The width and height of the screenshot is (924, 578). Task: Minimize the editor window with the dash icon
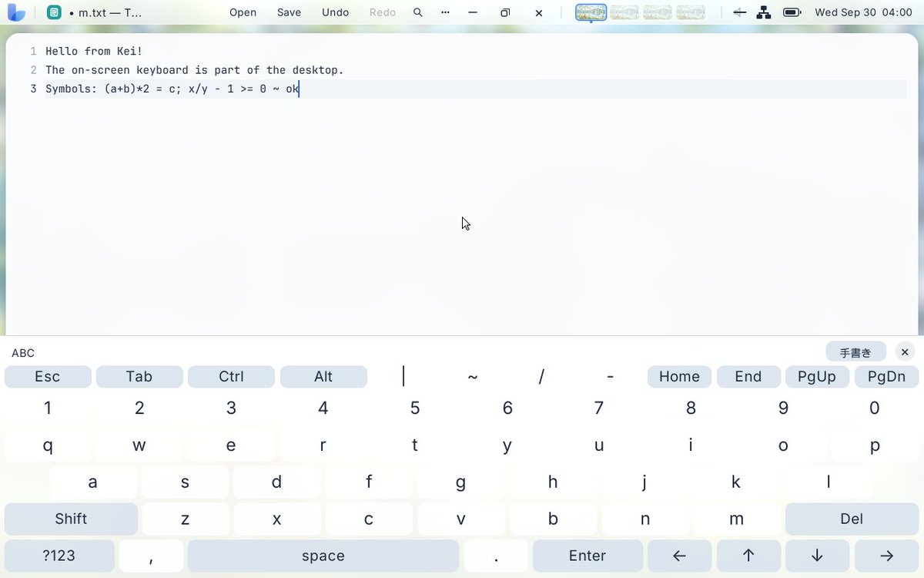[x=473, y=12]
